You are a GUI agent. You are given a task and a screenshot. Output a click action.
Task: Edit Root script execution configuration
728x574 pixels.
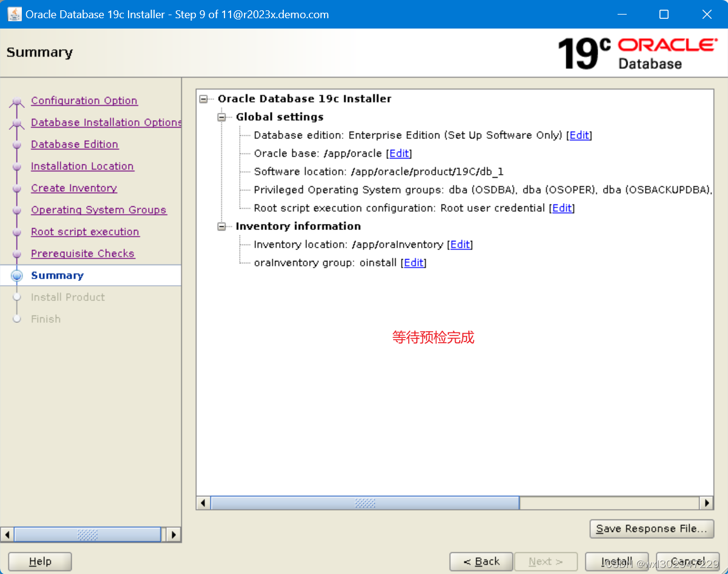[562, 208]
